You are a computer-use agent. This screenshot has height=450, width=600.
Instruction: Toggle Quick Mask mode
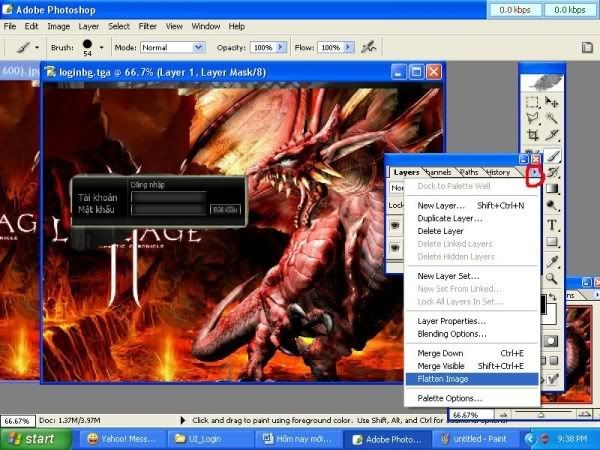[x=551, y=341]
